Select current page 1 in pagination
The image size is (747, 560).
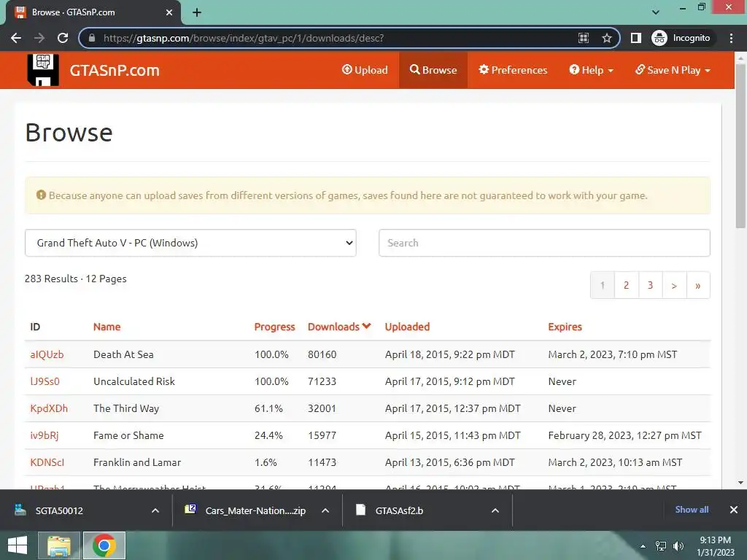602,285
